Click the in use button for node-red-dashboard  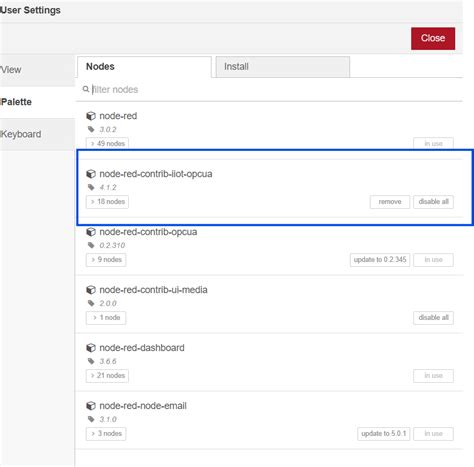click(x=433, y=376)
